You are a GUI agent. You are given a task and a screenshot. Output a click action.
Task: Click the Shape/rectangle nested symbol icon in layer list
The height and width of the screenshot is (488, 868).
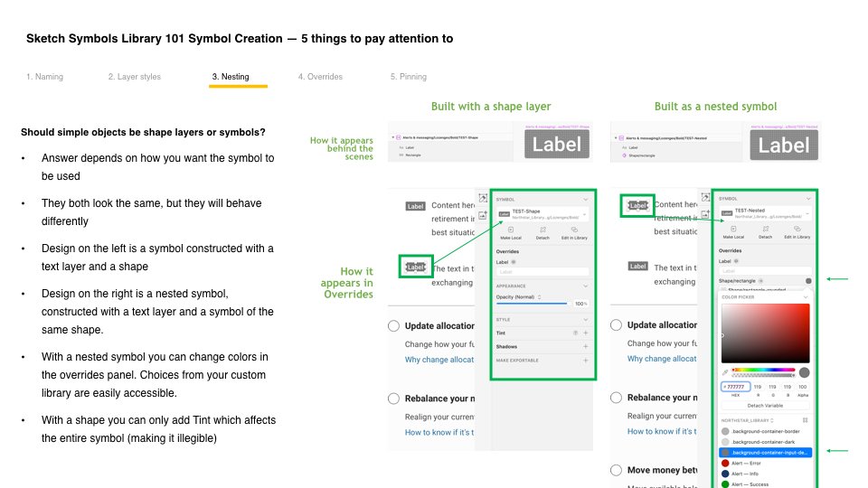point(625,155)
